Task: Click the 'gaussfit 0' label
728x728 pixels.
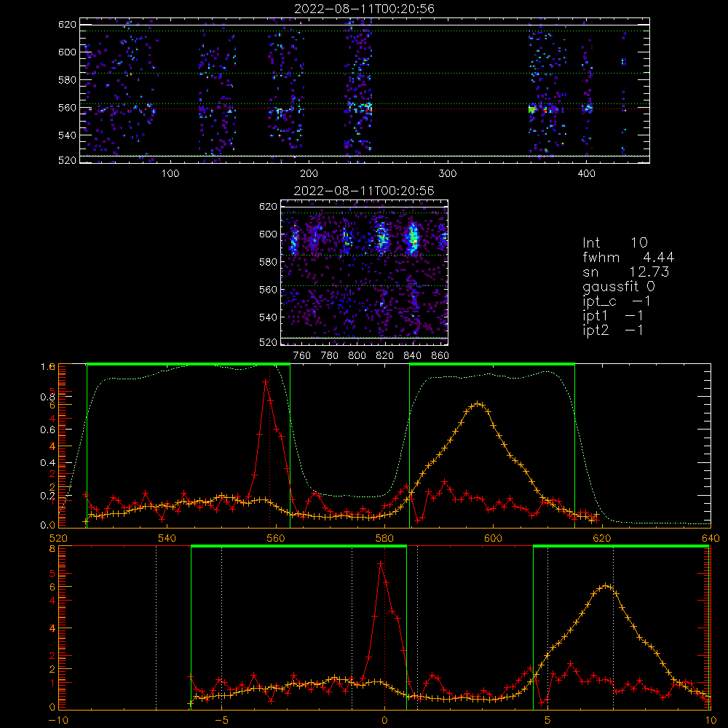Action: point(618,287)
